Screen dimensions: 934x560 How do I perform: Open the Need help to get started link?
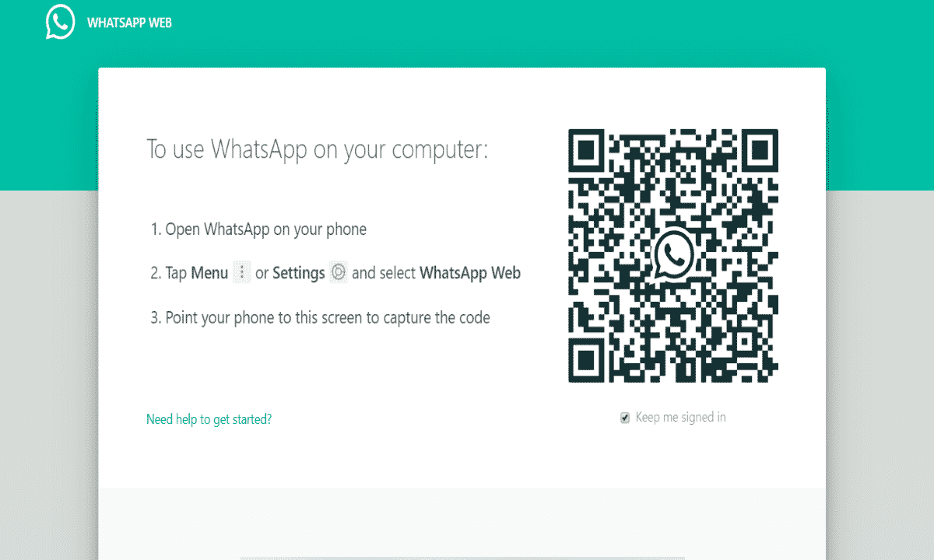pyautogui.click(x=209, y=419)
